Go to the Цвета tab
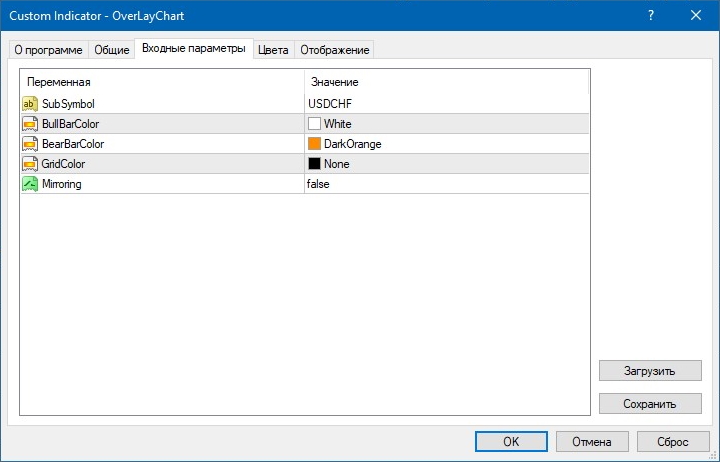720x462 pixels. tap(272, 50)
